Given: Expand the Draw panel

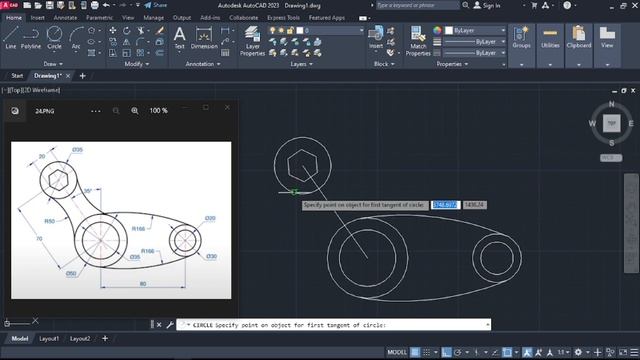Looking at the screenshot, I should point(53,64).
